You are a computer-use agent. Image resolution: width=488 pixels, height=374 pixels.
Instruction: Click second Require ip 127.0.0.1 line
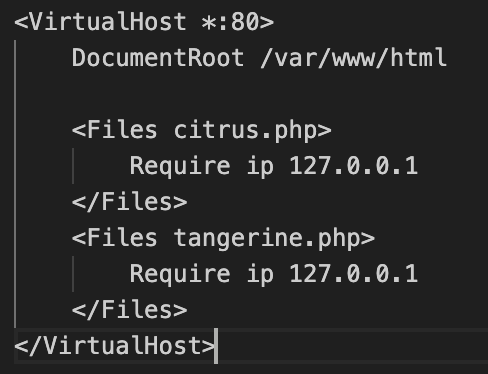273,274
